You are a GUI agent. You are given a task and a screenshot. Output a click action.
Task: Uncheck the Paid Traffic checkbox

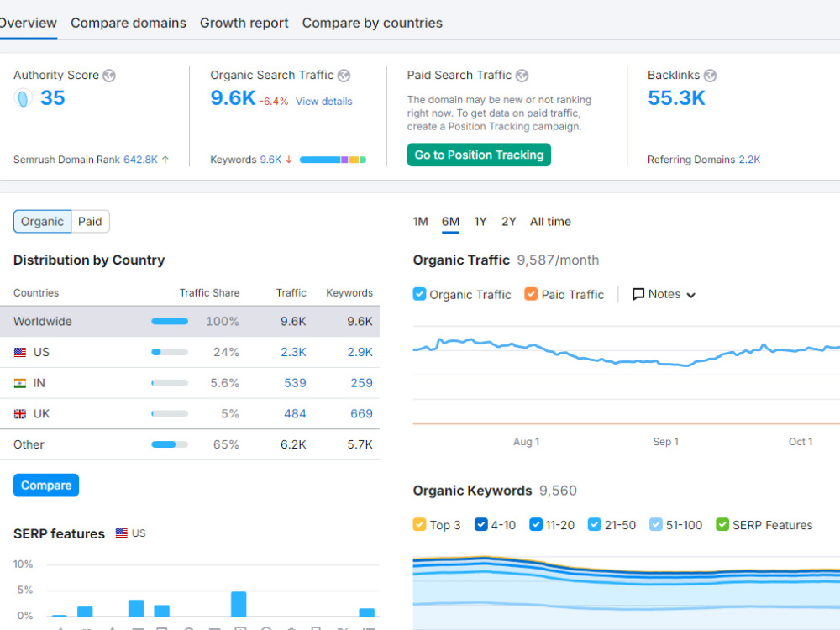click(531, 294)
